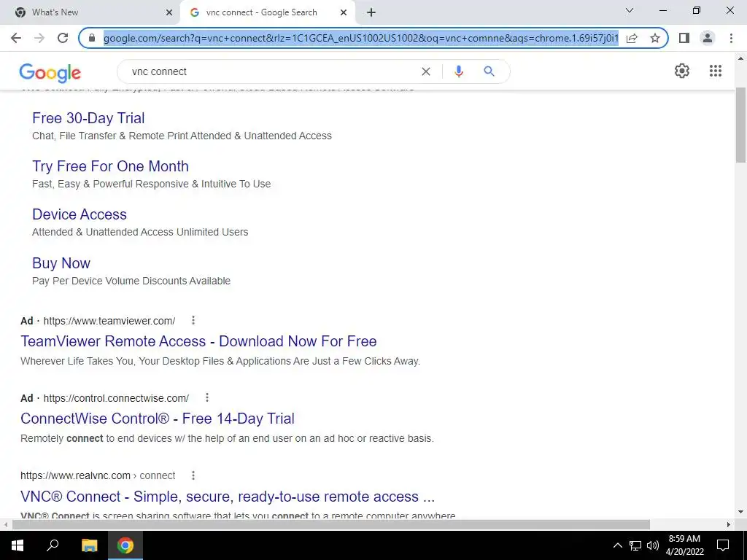Close the vnc connect search tab
Image resolution: width=747 pixels, height=560 pixels.
tap(344, 13)
